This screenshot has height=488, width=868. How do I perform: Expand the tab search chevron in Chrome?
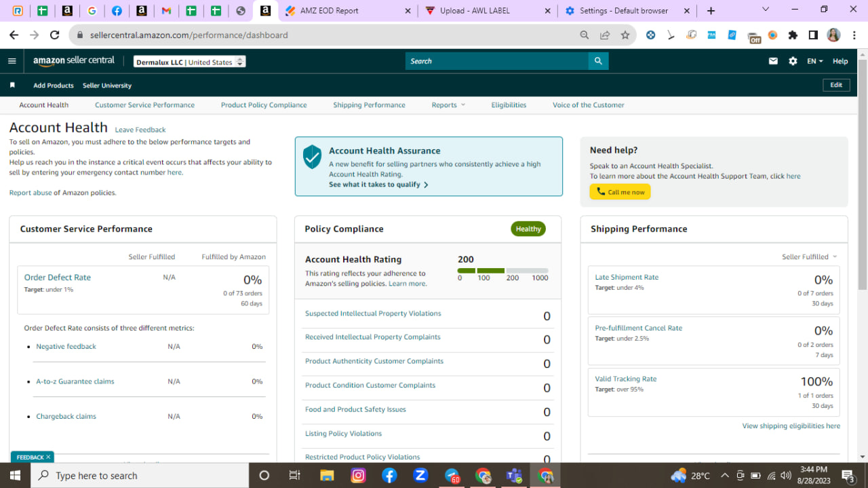pos(766,10)
